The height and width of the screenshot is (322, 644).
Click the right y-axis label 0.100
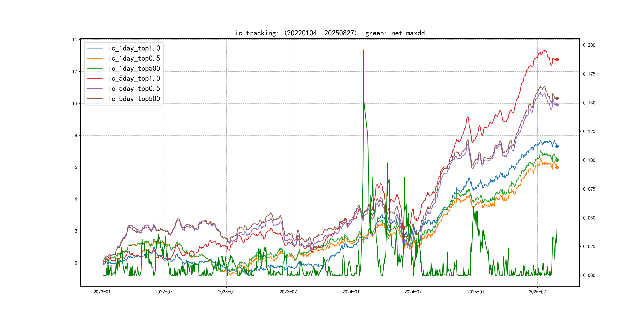589,160
